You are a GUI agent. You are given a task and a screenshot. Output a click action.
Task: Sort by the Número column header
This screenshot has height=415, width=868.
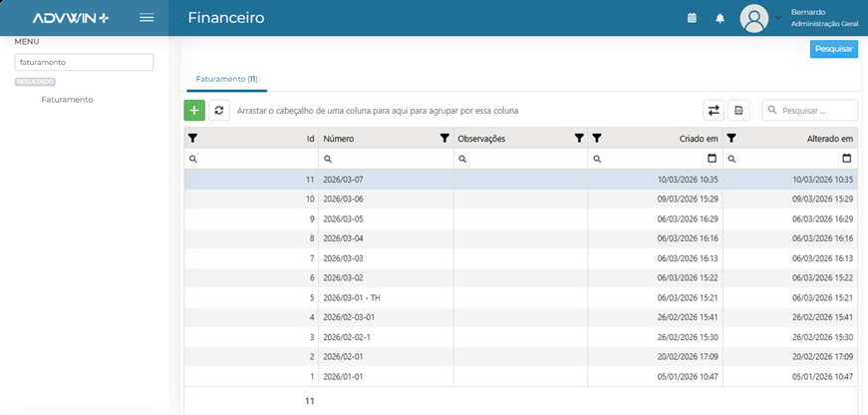coord(339,139)
